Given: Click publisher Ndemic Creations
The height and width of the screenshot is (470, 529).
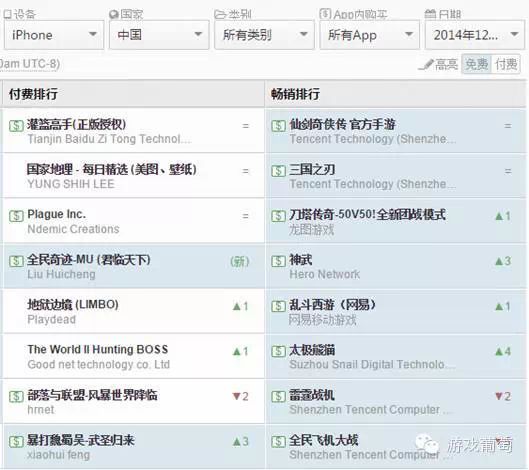Looking at the screenshot, I should pos(73,229).
